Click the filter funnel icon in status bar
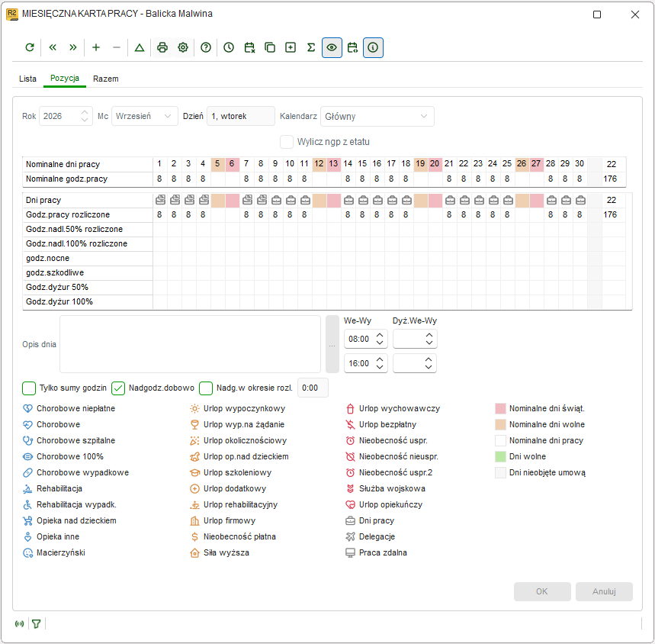Screen dimensions: 655x644 (37, 624)
